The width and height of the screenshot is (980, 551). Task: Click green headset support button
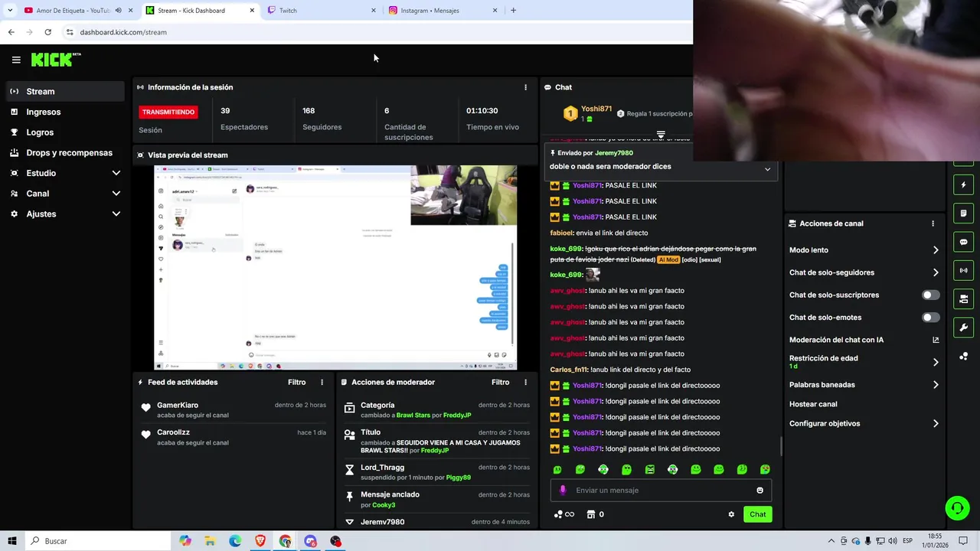click(956, 507)
